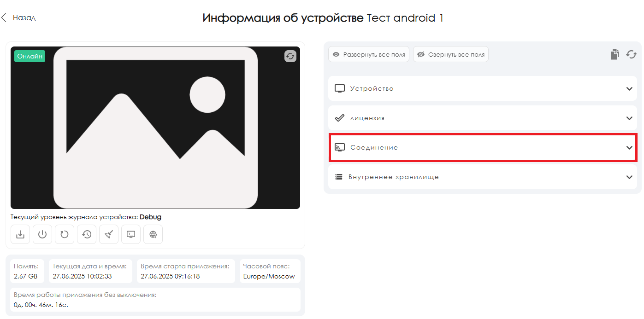Click the refresh icon beside the copy icon
644x319 pixels.
coord(631,54)
